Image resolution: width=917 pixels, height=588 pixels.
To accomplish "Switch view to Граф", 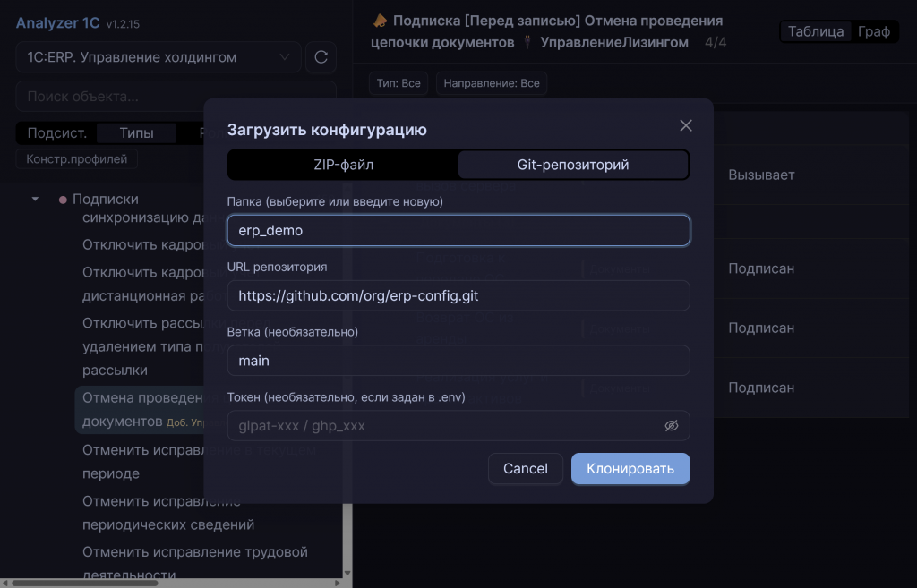I will coord(874,31).
